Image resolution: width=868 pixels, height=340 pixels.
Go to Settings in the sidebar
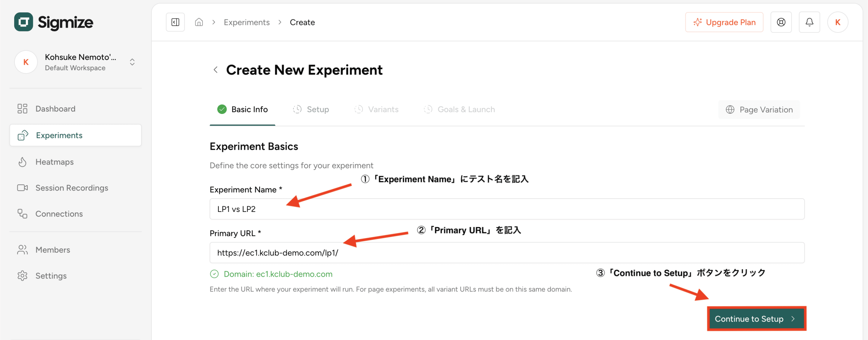51,275
